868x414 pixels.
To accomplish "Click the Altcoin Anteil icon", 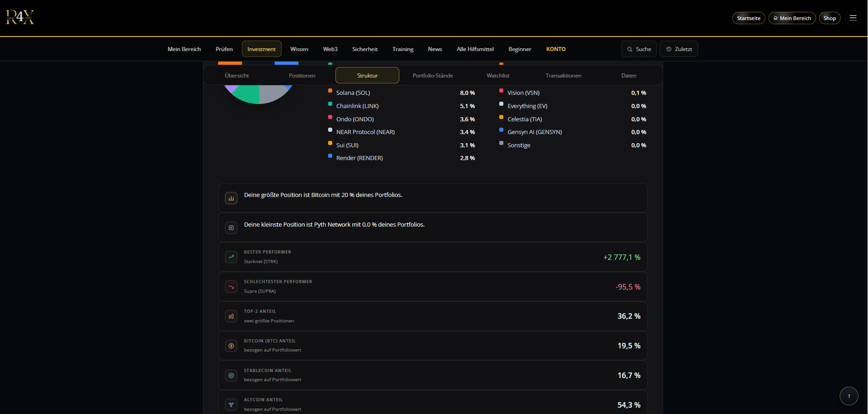I will click(231, 405).
